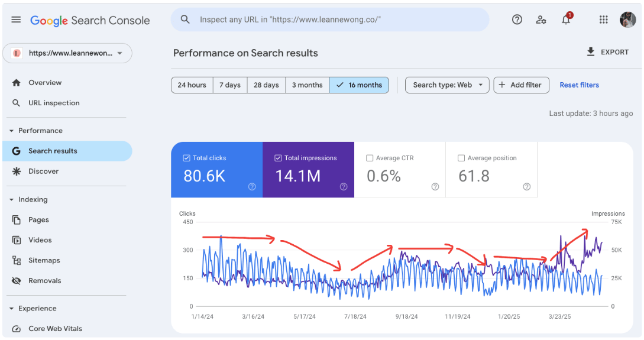Click the Reset filters link
The height and width of the screenshot is (340, 644).
click(579, 85)
